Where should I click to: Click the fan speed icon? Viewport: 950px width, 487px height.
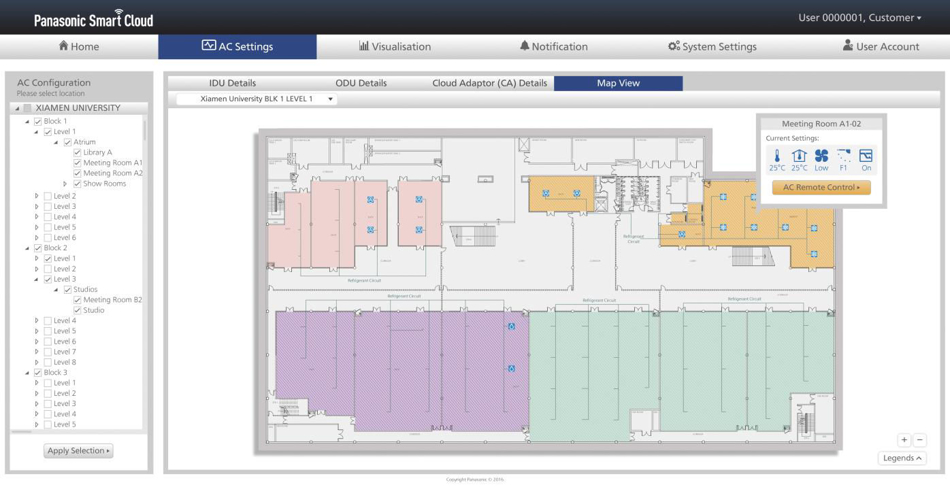tap(822, 156)
